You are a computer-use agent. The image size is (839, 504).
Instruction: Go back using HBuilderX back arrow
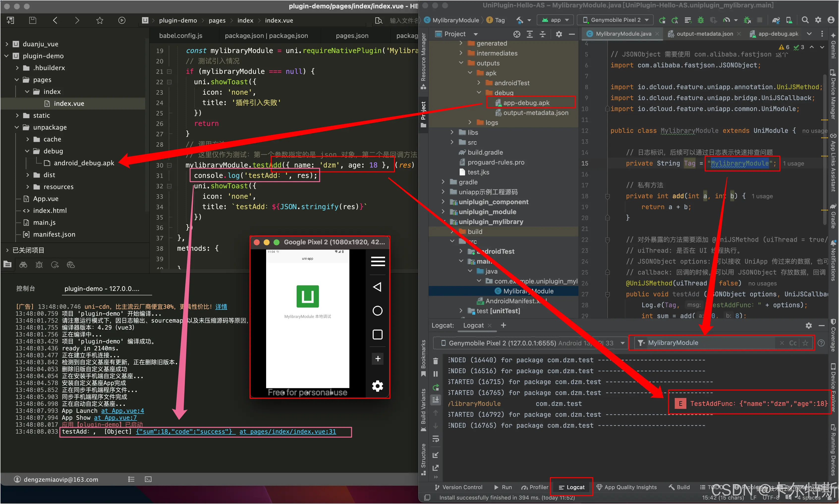click(x=55, y=20)
